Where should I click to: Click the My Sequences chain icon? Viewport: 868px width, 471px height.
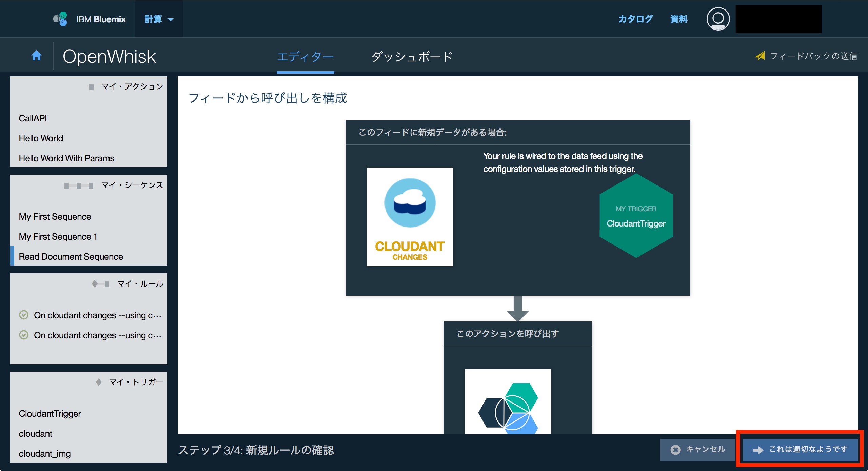tap(79, 185)
